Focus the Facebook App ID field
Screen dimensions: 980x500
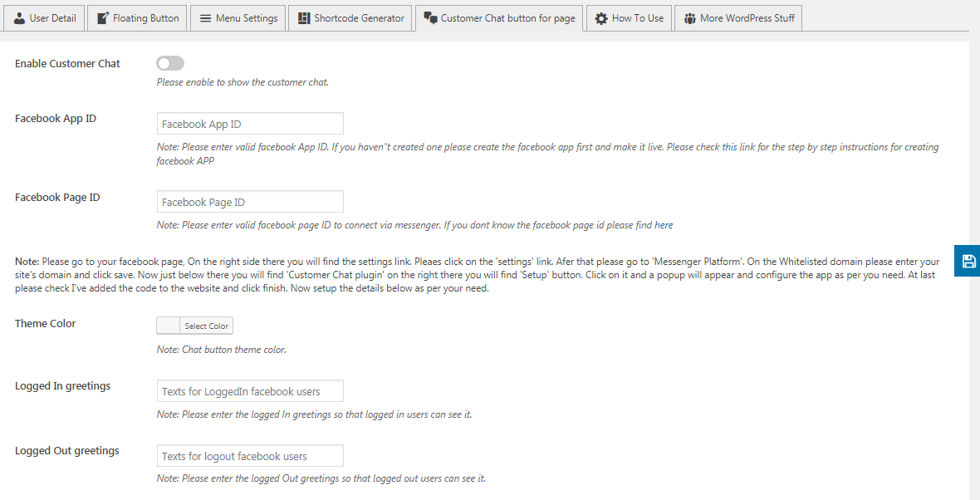(x=250, y=124)
